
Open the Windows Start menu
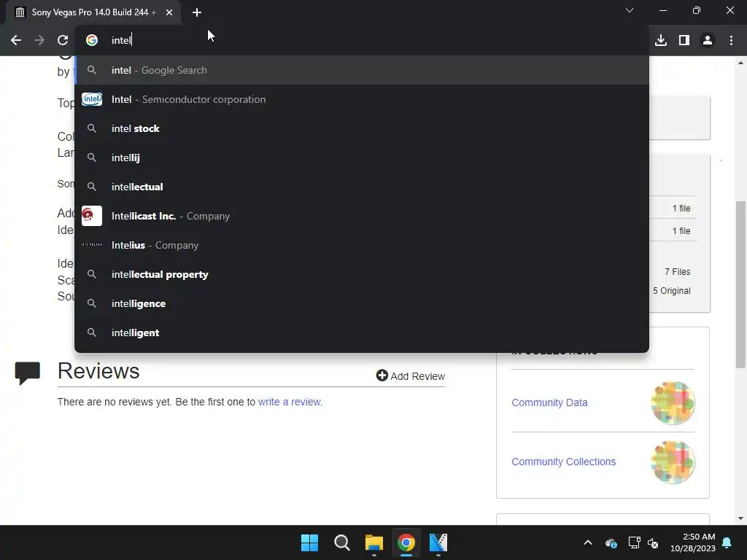point(309,542)
